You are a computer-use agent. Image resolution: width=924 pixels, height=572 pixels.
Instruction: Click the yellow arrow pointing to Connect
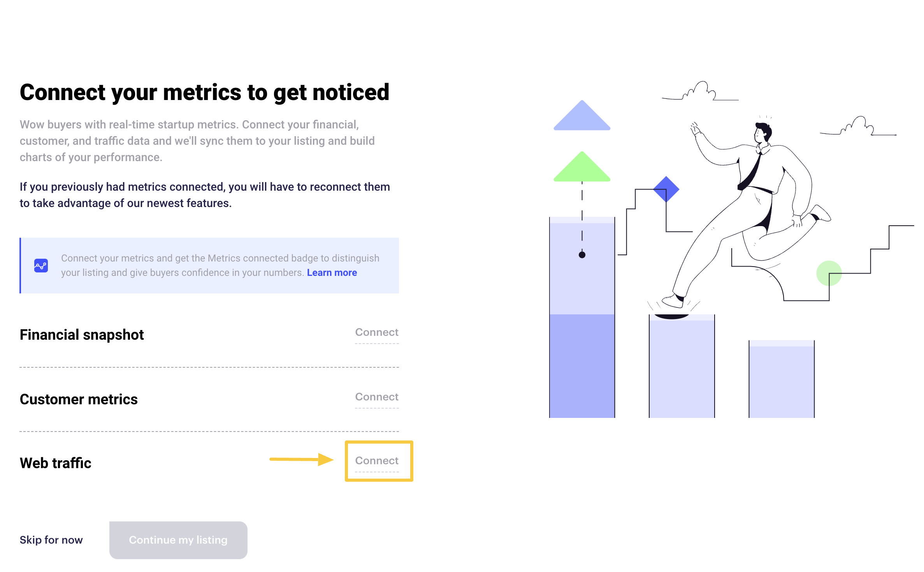click(302, 459)
